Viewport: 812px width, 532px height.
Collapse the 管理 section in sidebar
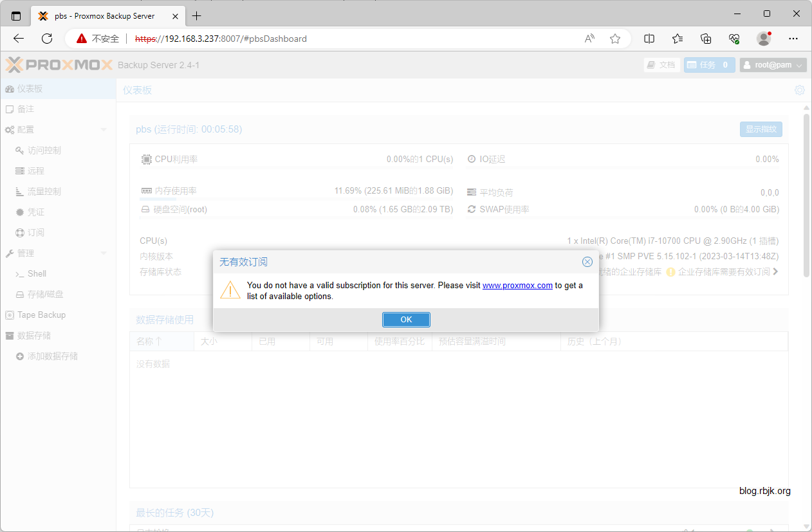tap(104, 253)
